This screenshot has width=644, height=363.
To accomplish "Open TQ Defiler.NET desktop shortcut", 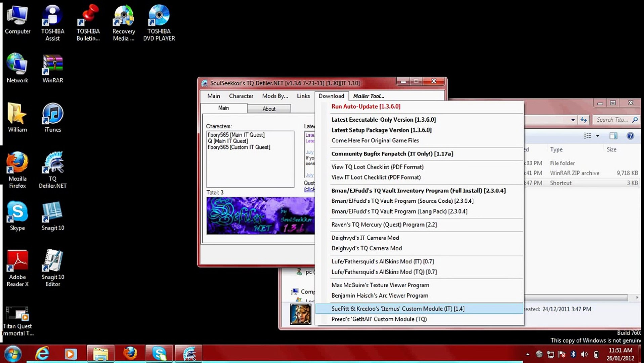I will (x=53, y=170).
